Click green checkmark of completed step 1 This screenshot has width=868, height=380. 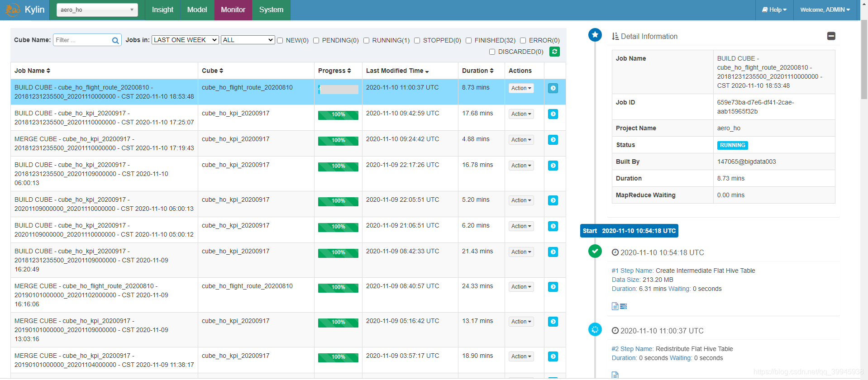(595, 251)
